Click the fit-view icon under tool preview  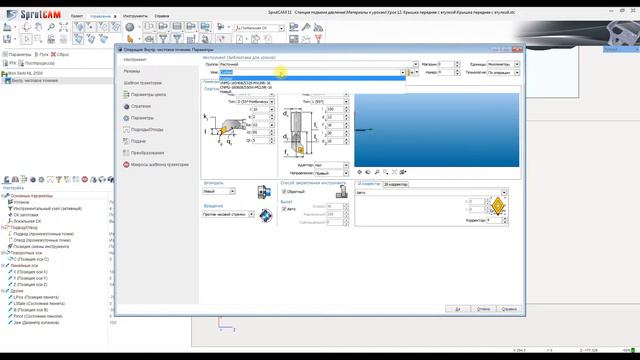point(394,172)
